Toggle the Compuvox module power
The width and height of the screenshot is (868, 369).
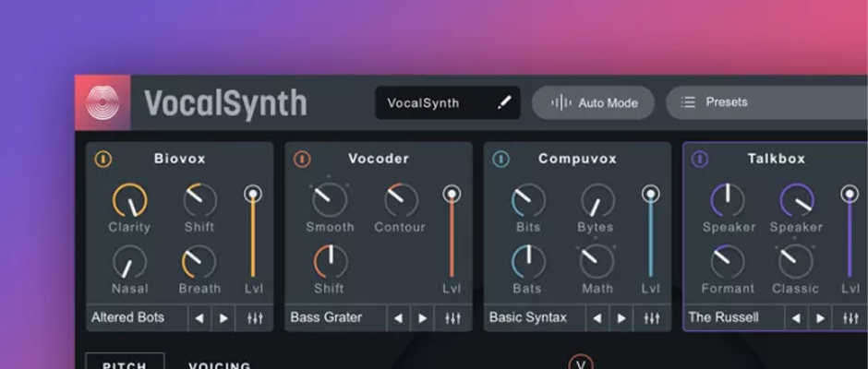click(501, 160)
